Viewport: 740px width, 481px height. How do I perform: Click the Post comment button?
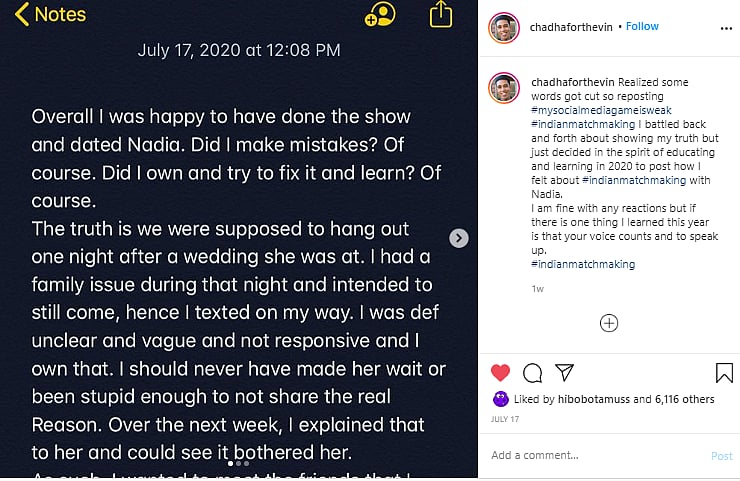click(x=721, y=456)
